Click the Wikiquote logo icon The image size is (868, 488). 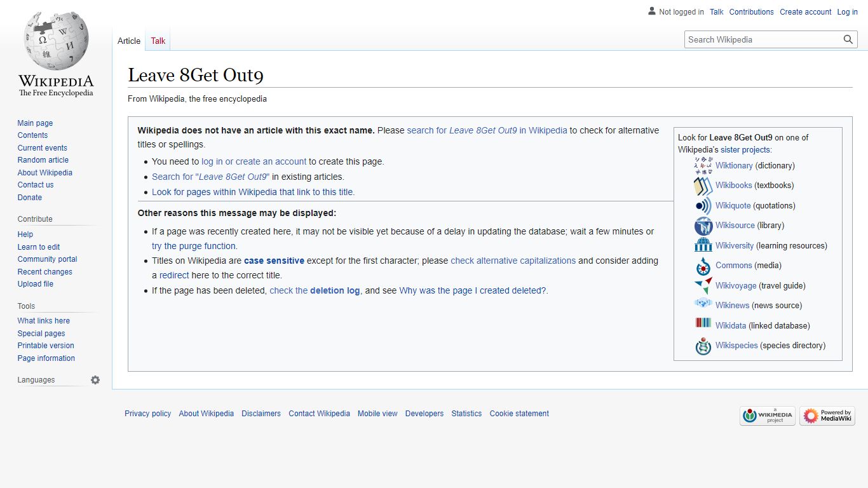703,206
